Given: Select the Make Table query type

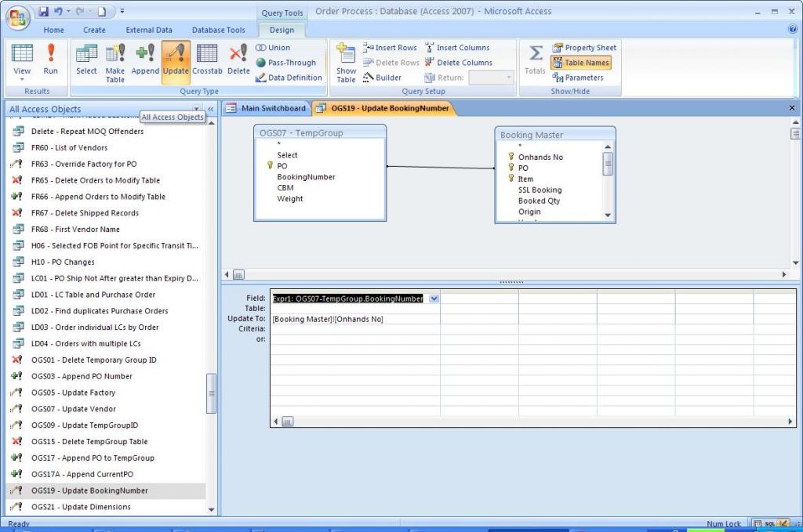Looking at the screenshot, I should [115, 61].
